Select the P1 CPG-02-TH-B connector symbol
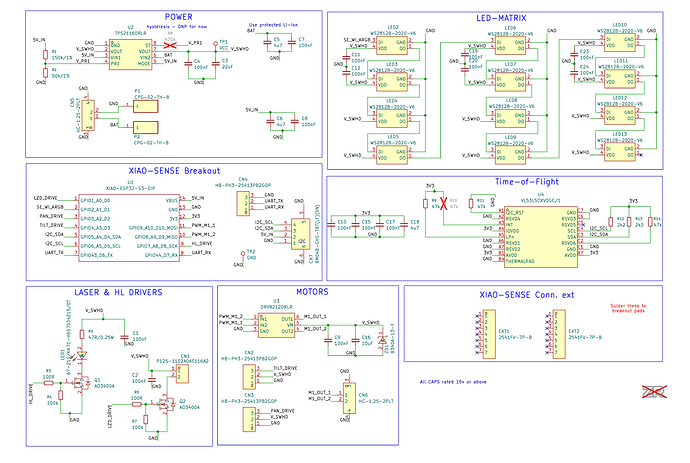 point(146,106)
